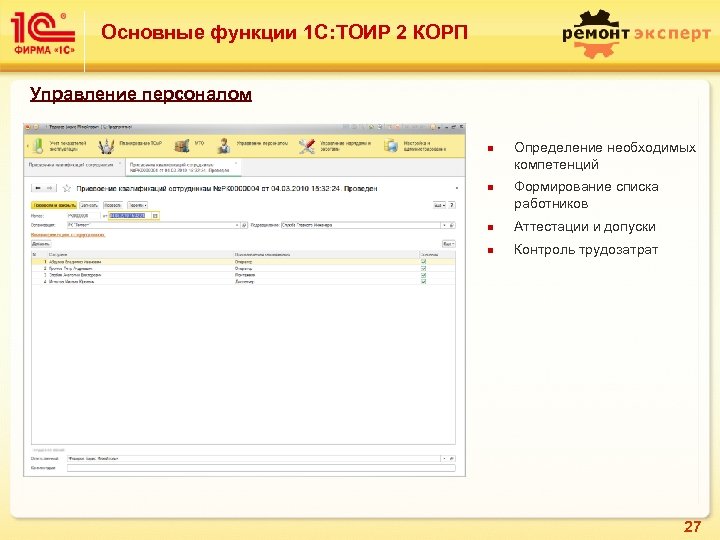
Task: Click slide heading 'Управление персоналом'
Action: pos(141,94)
